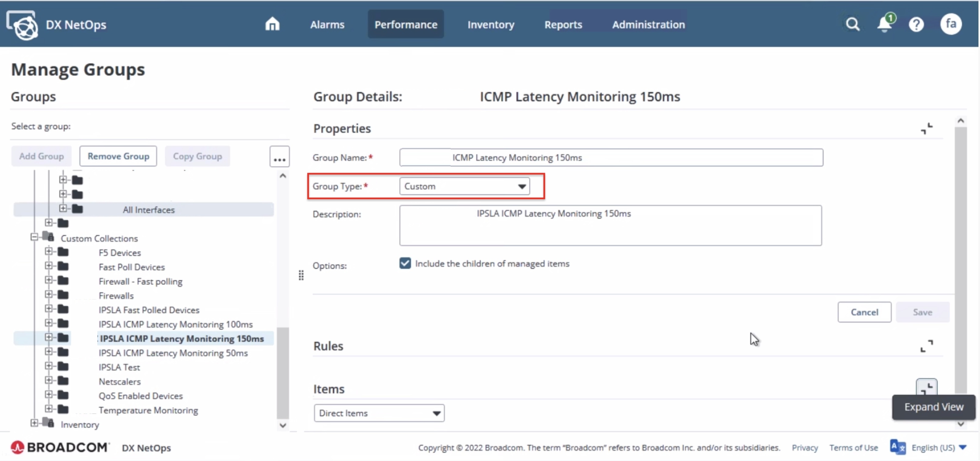Click the Cancel button
Viewport: 980px width, 461px height.
(864, 312)
